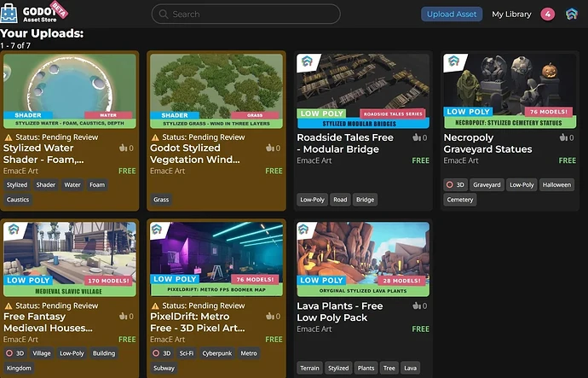Screen dimensions: 588x378
Task: Select the Plants tag
Action: (366, 369)
